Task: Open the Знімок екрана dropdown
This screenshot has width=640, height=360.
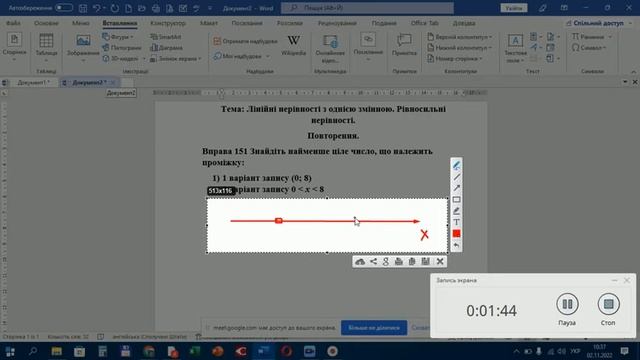Action: point(176,59)
